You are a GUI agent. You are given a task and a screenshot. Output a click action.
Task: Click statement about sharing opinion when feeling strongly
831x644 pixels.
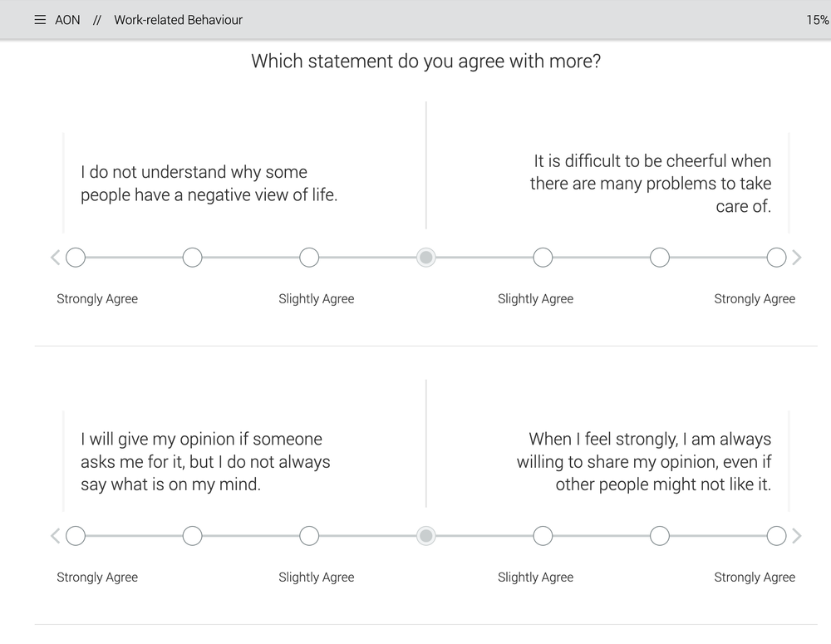point(644,461)
